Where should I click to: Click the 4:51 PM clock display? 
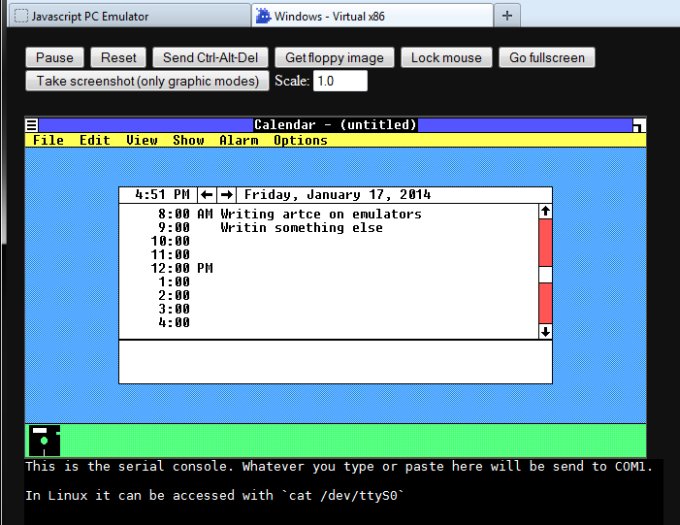[162, 195]
